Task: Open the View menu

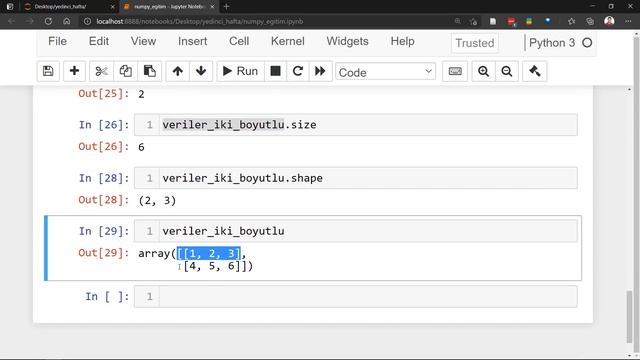Action: [143, 41]
